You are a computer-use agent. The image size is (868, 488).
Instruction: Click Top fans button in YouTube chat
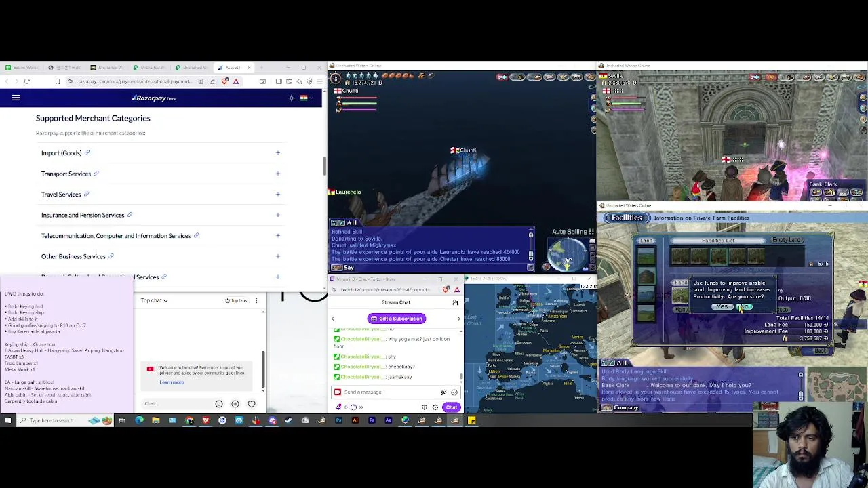tap(237, 300)
